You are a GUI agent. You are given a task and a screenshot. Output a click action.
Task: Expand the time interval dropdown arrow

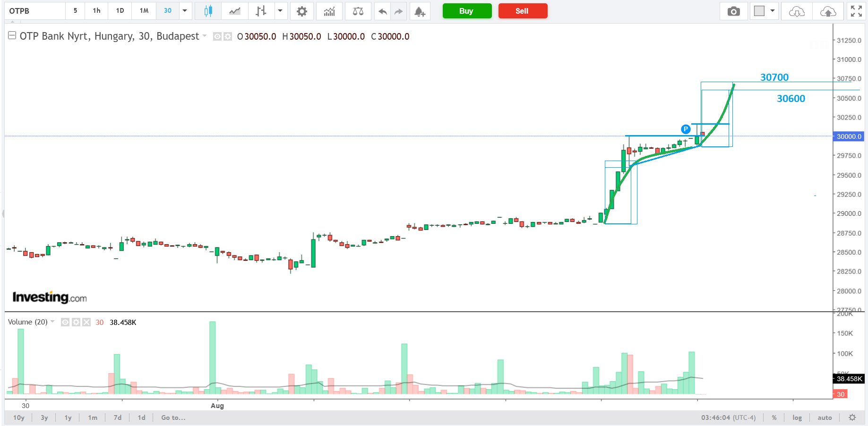click(x=185, y=10)
